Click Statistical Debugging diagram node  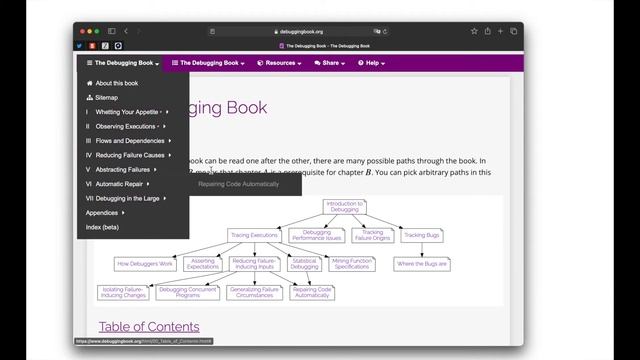point(304,264)
